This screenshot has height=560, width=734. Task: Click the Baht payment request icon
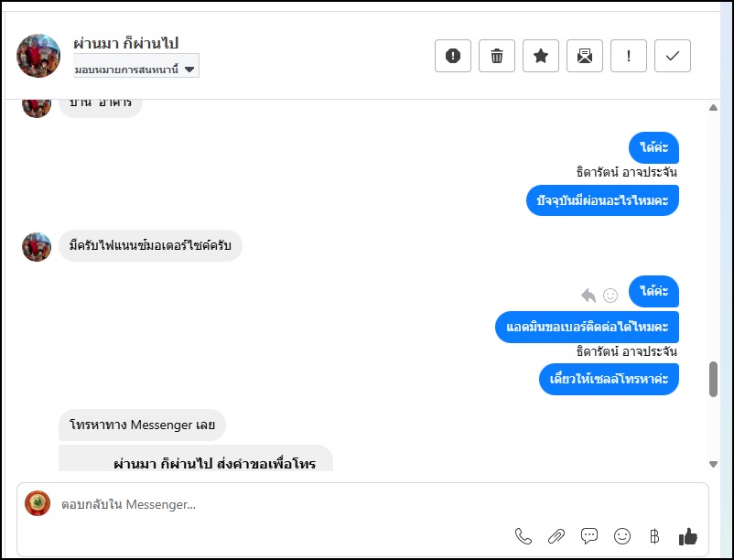(x=654, y=537)
